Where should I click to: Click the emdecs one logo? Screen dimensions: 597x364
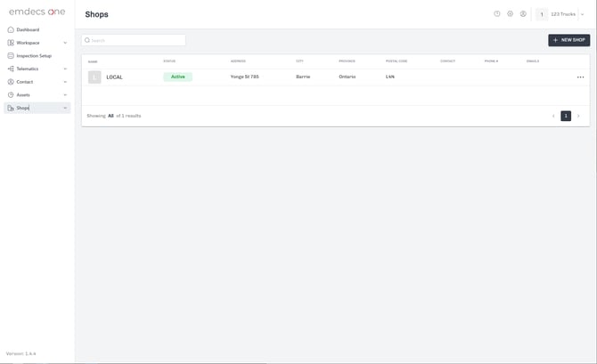[x=37, y=12]
